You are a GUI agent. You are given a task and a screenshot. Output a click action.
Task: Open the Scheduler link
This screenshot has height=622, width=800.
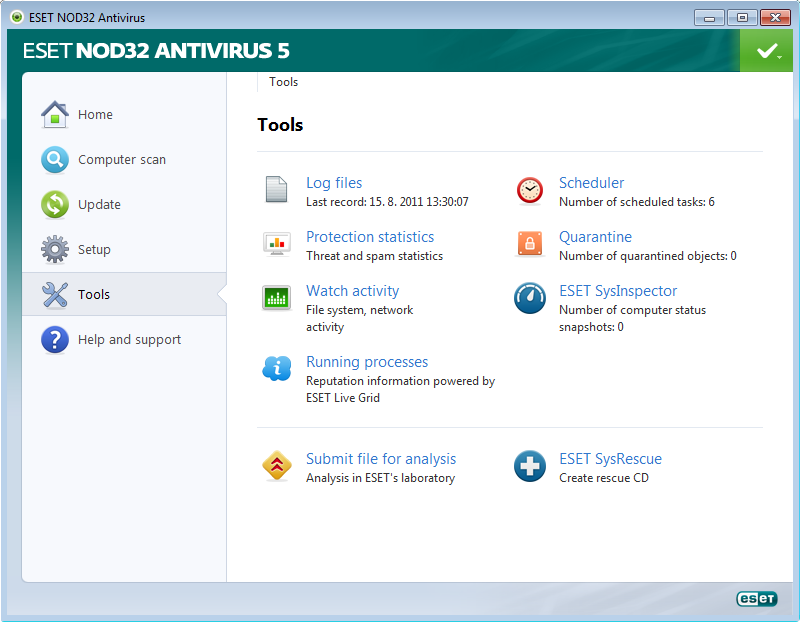591,183
